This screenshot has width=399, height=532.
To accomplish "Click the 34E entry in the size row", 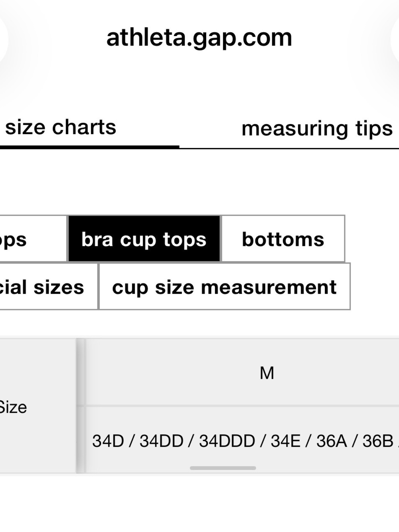I will pos(286,441).
